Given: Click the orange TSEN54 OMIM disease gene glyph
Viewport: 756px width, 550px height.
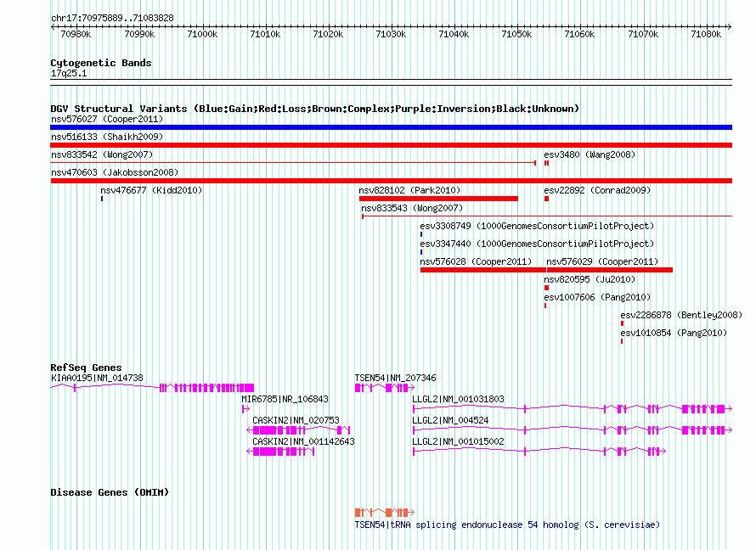Looking at the screenshot, I should click(x=384, y=513).
